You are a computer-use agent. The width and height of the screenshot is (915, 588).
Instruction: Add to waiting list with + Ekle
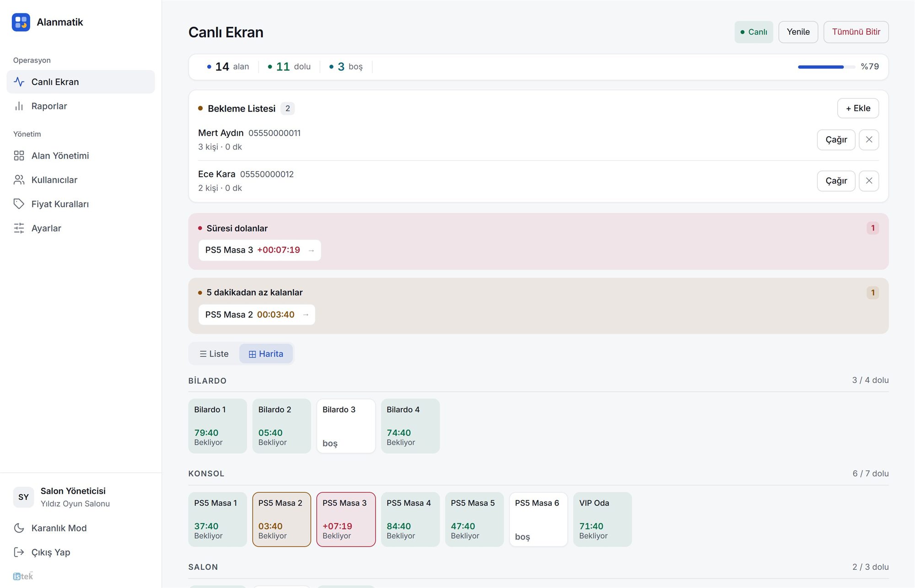click(x=858, y=108)
